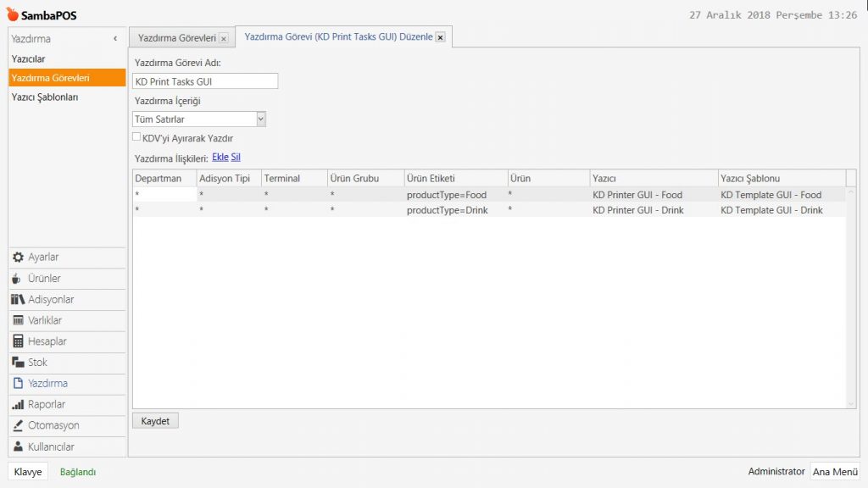868x488 pixels.
Task: Enable the KDV'yi Ayırarak Yazdır checkbox
Action: point(136,137)
